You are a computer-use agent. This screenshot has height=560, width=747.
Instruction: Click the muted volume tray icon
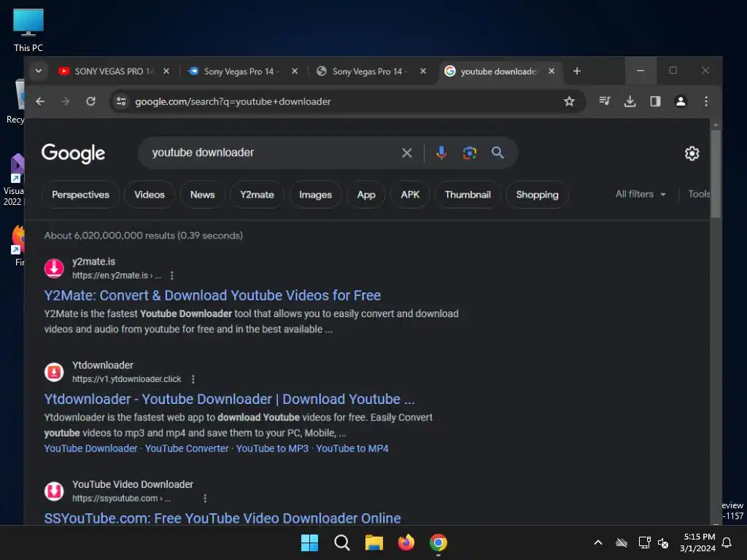(662, 542)
